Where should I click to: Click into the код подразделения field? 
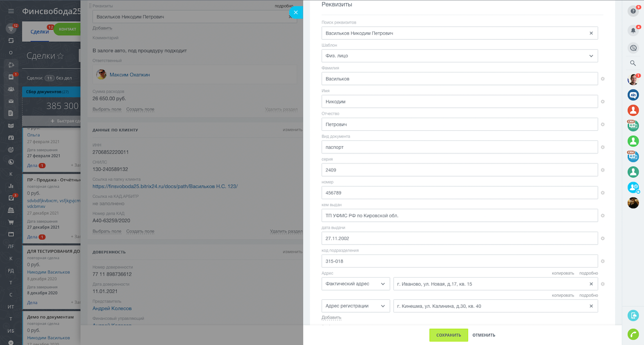[x=459, y=261]
